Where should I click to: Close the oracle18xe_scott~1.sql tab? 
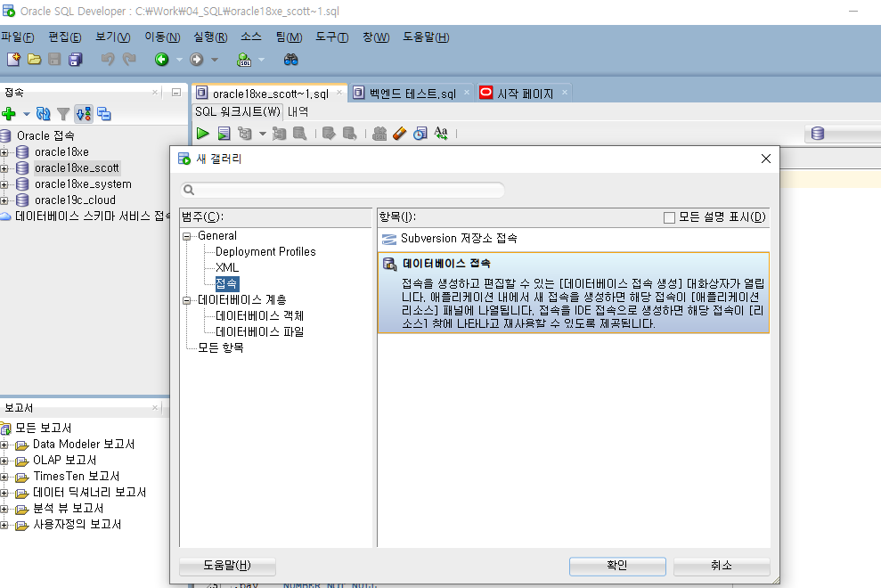[x=339, y=93]
